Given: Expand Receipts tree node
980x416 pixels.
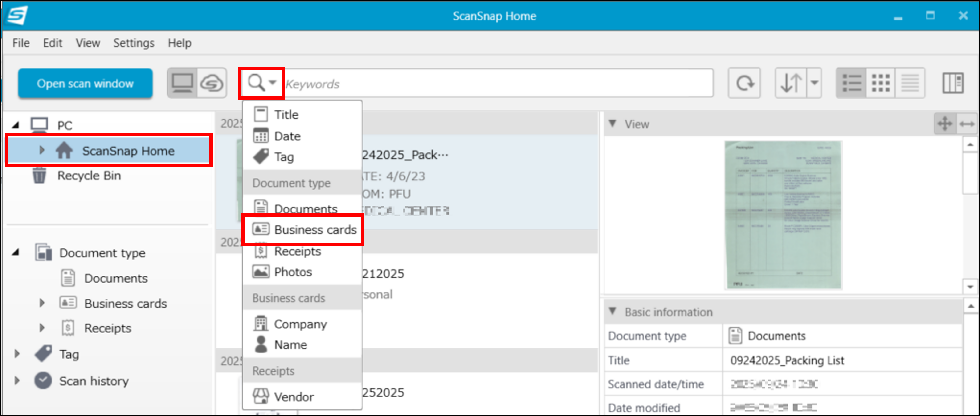Looking at the screenshot, I should (x=42, y=328).
